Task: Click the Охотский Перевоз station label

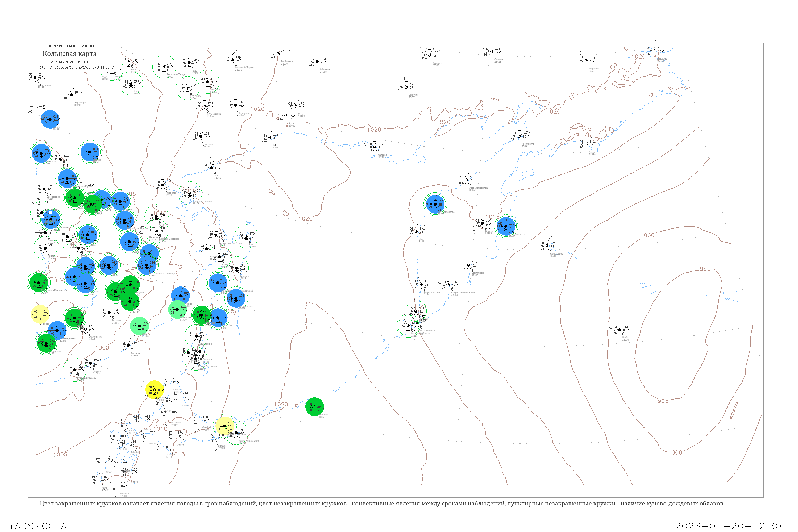Action: [x=245, y=68]
